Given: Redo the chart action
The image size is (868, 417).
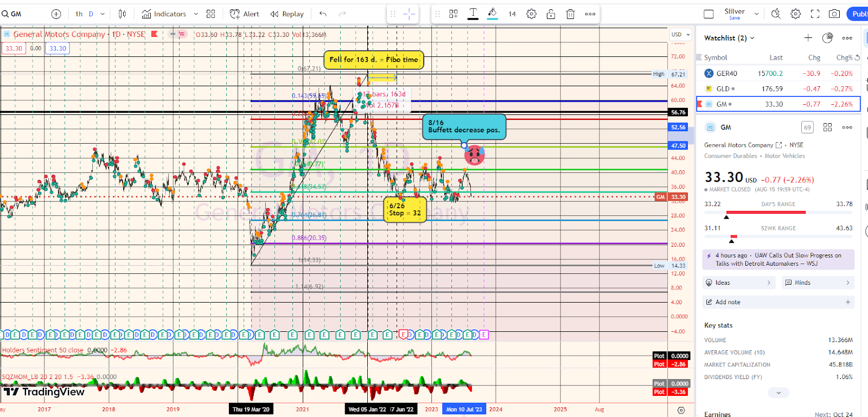Looking at the screenshot, I should point(342,14).
